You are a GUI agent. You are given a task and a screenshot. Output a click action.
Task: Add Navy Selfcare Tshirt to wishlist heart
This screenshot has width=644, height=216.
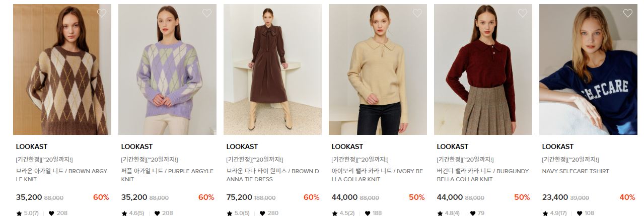point(628,13)
